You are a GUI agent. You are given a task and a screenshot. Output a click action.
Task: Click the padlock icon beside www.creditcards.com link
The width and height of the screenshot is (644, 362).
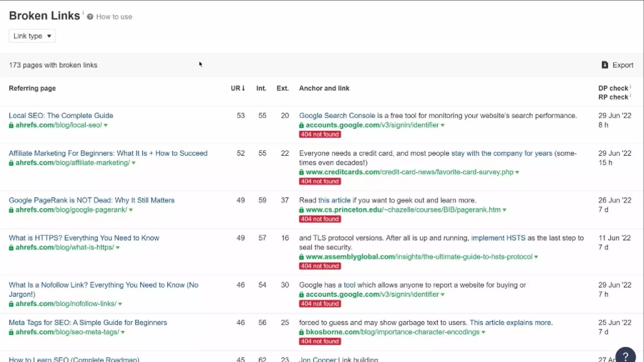tap(301, 172)
